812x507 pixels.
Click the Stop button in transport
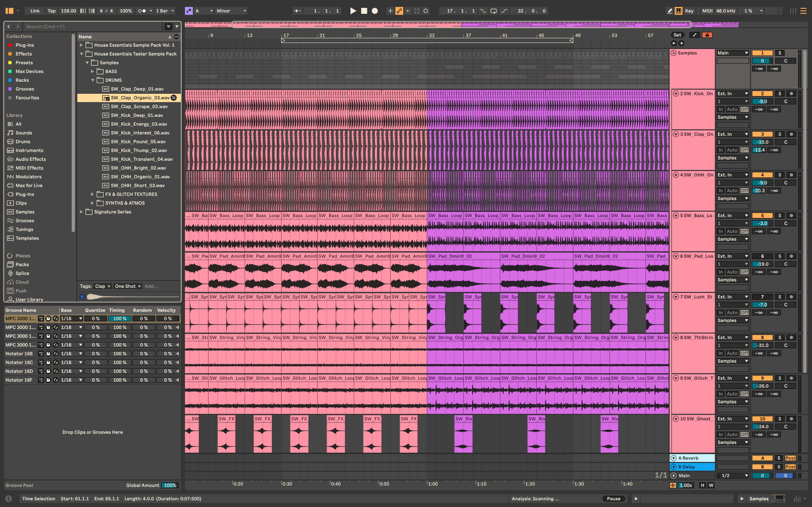click(x=364, y=11)
